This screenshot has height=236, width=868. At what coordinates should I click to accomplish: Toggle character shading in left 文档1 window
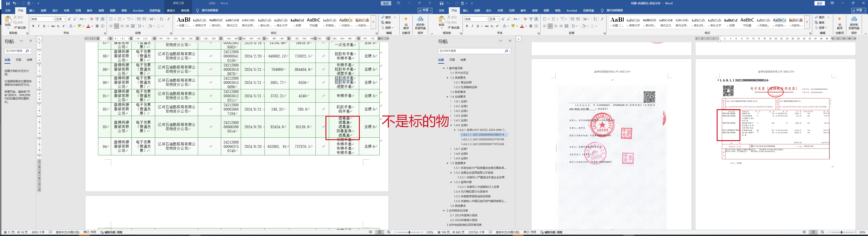point(97,26)
